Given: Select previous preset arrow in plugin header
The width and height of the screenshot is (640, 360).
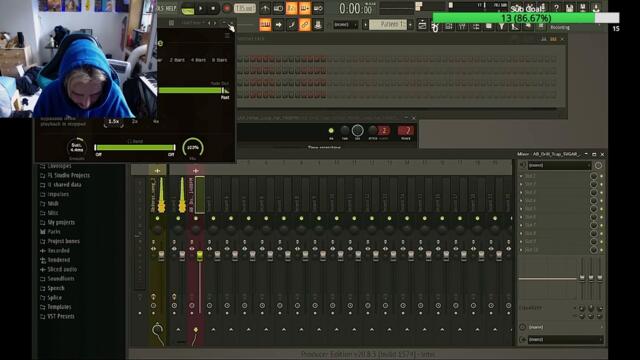Looking at the screenshot, I should point(209,23).
